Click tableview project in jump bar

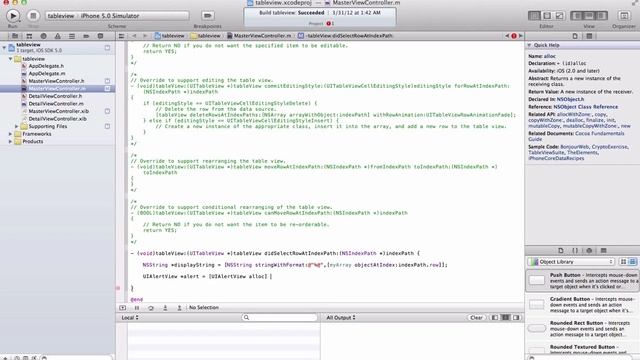point(169,36)
